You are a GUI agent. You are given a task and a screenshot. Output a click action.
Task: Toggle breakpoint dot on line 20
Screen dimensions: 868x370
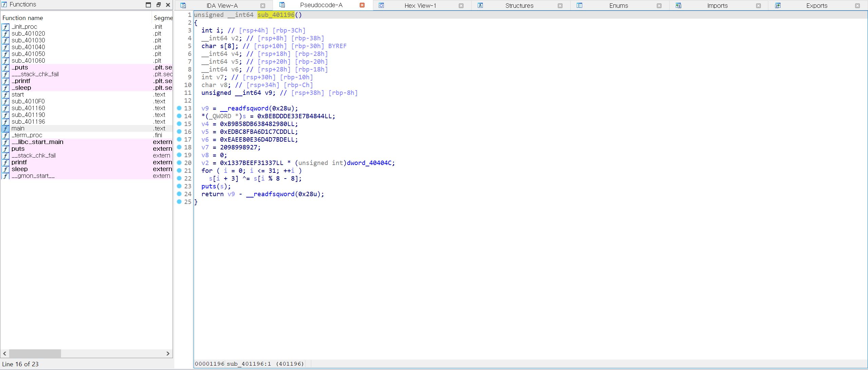pos(179,163)
